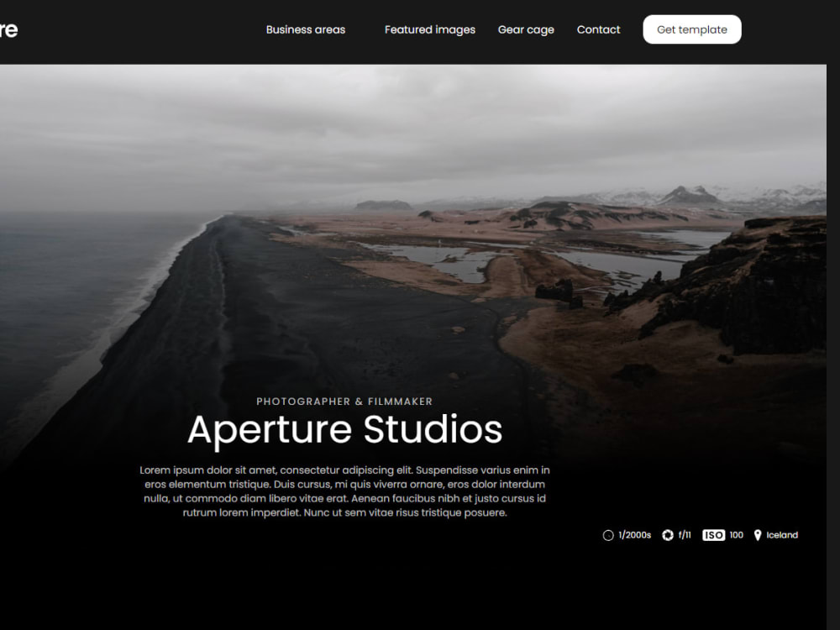840x630 pixels.
Task: Click the Lorem ipsum description paragraph
Action: pos(344,491)
